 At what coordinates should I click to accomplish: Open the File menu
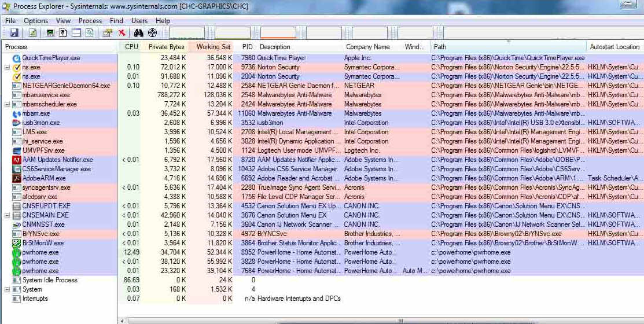click(x=10, y=20)
